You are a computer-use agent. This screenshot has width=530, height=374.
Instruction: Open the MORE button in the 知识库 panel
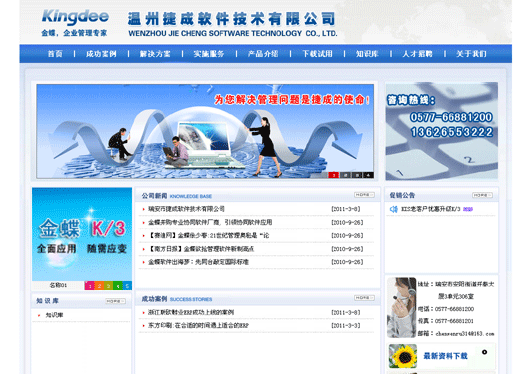(x=115, y=301)
